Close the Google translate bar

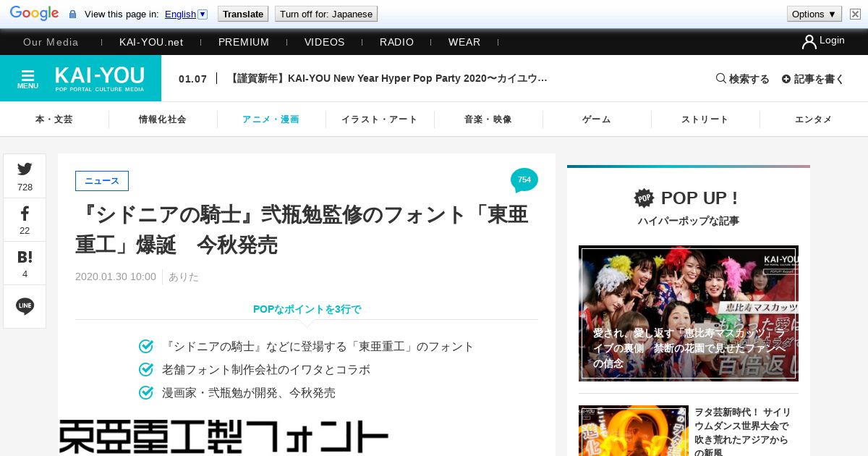pyautogui.click(x=855, y=14)
